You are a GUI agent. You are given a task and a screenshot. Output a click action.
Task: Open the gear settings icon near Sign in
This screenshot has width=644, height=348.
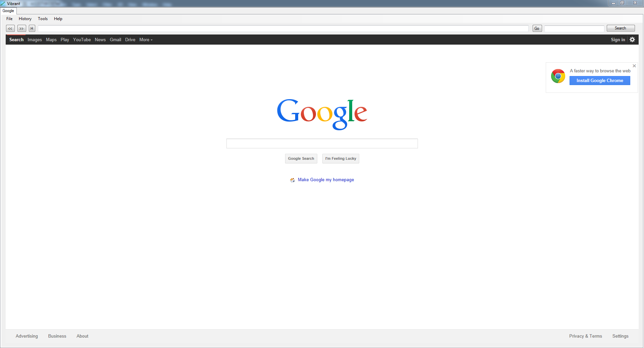[632, 40]
